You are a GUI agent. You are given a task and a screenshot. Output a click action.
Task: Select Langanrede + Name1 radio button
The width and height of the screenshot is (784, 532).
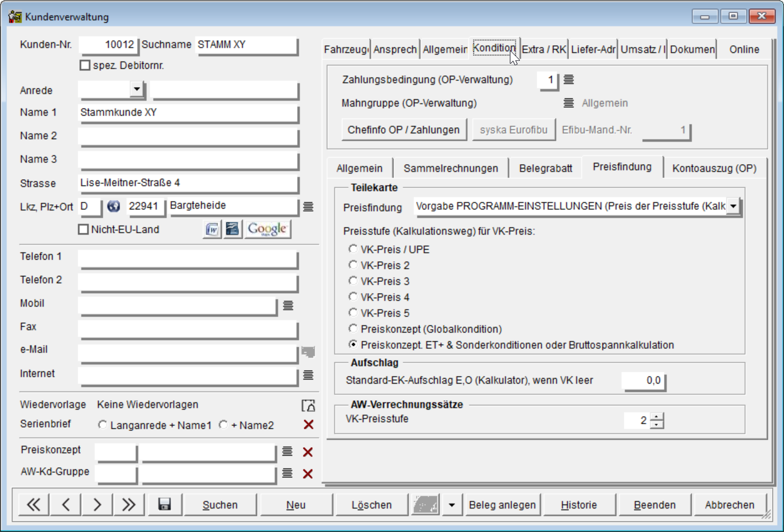pyautogui.click(x=102, y=425)
